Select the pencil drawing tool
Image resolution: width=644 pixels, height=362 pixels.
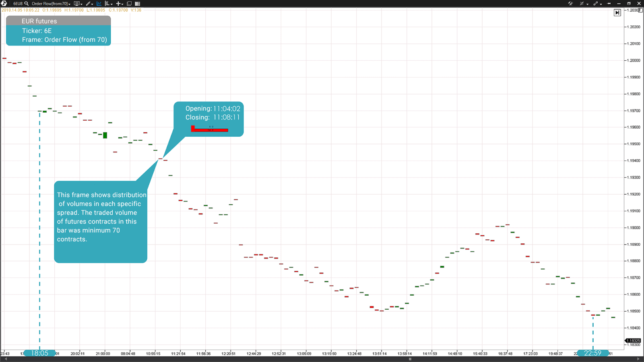[x=89, y=4]
